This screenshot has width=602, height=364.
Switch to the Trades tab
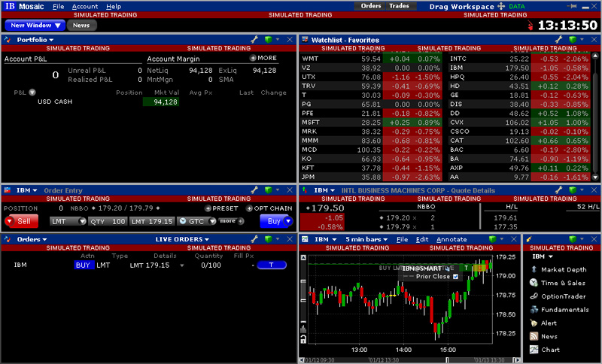[399, 6]
